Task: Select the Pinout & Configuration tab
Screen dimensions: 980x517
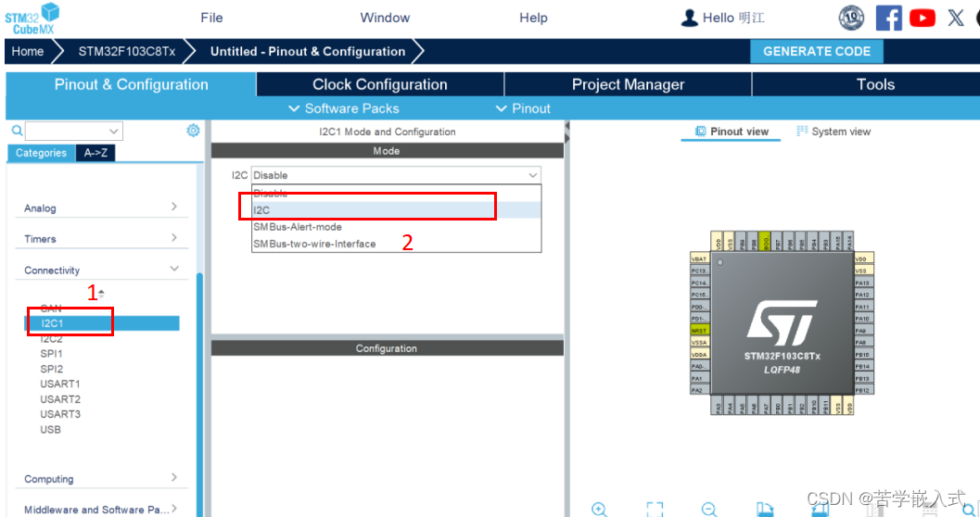Action: coord(131,84)
